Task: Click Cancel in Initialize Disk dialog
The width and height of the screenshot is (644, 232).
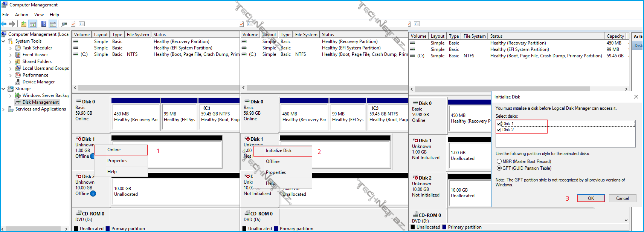Action: click(x=622, y=198)
